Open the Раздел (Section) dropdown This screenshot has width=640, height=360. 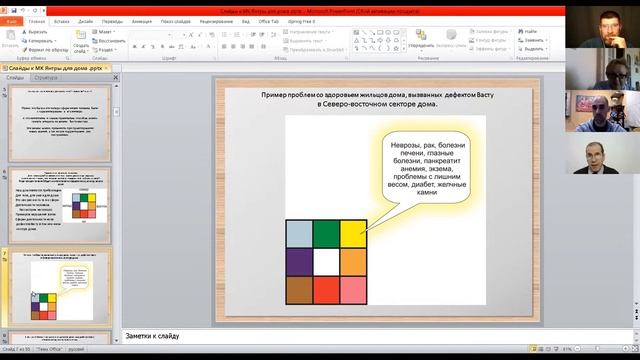(x=105, y=50)
